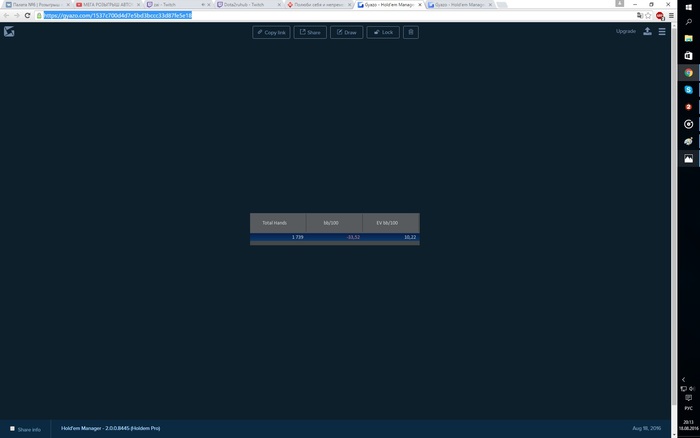Go forward in browser history
Viewport: 700px width, 438px height.
[x=17, y=16]
